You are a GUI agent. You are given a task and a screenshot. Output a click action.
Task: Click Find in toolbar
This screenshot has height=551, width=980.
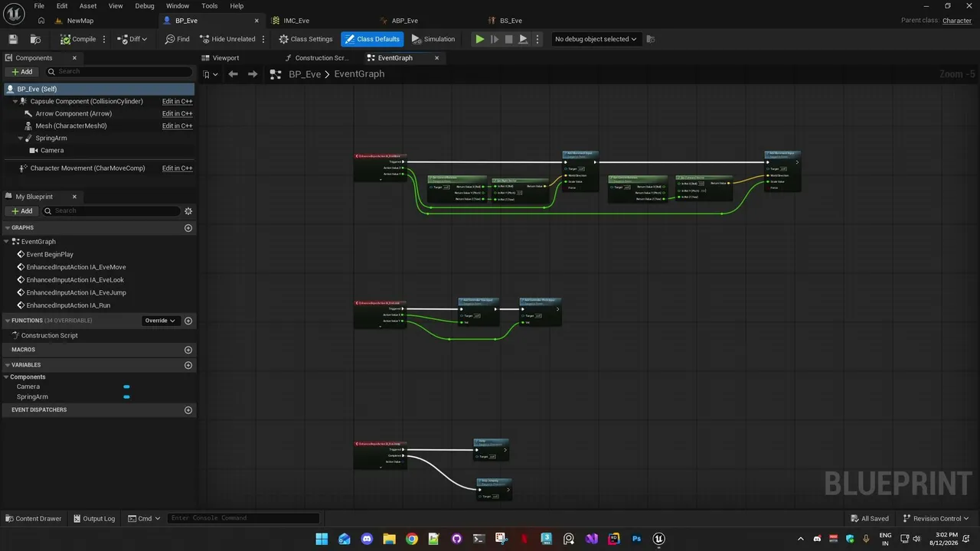(x=177, y=39)
